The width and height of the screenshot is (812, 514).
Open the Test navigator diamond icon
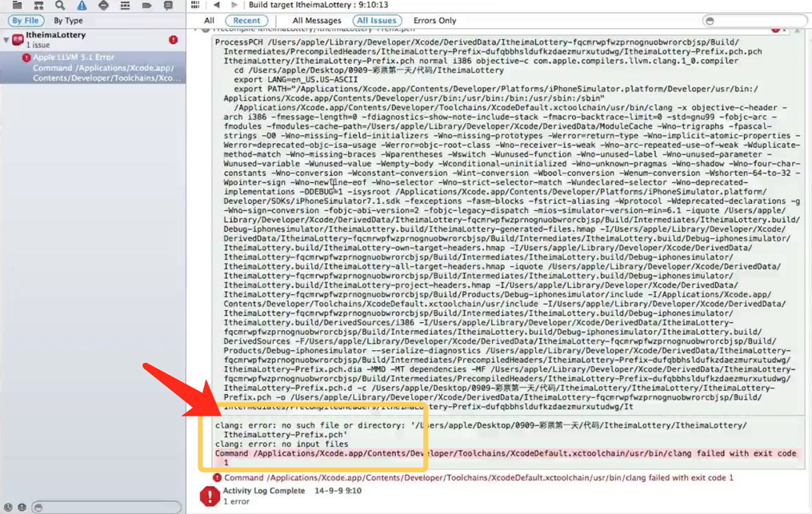(103, 5)
